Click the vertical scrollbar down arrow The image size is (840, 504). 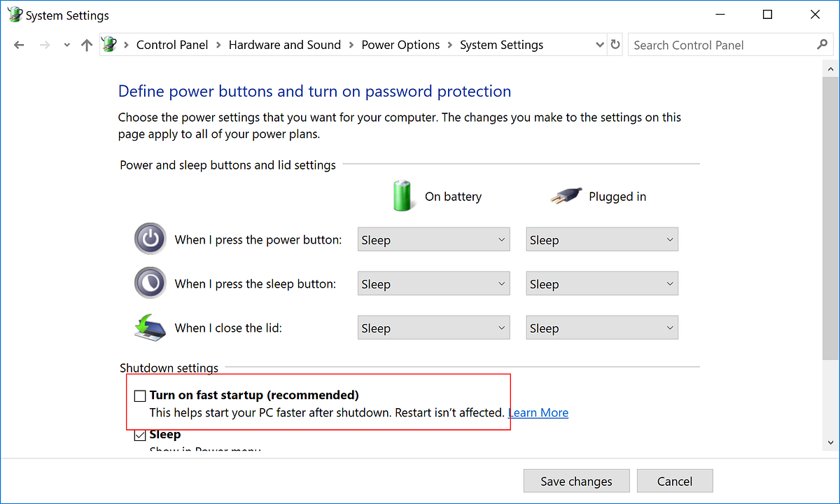pyautogui.click(x=831, y=442)
